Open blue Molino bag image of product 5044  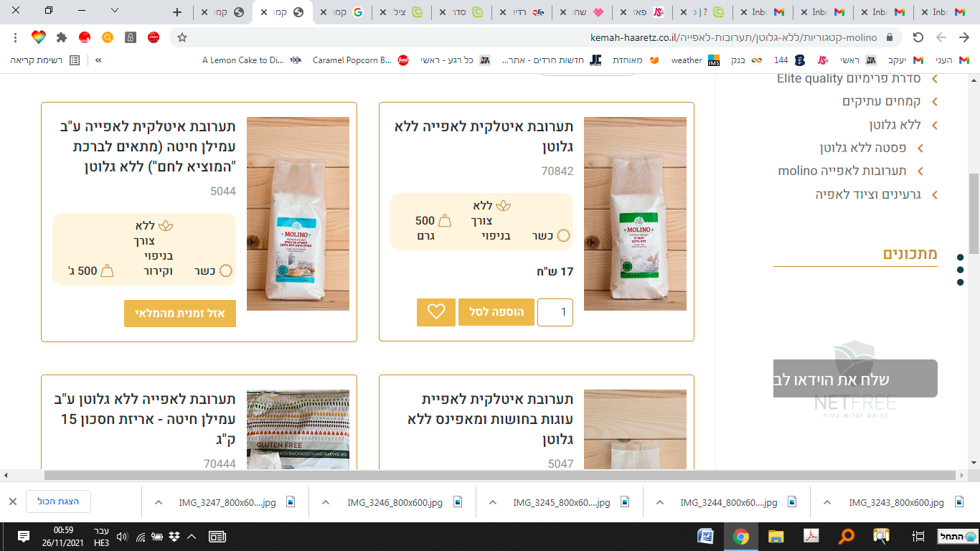tap(298, 214)
